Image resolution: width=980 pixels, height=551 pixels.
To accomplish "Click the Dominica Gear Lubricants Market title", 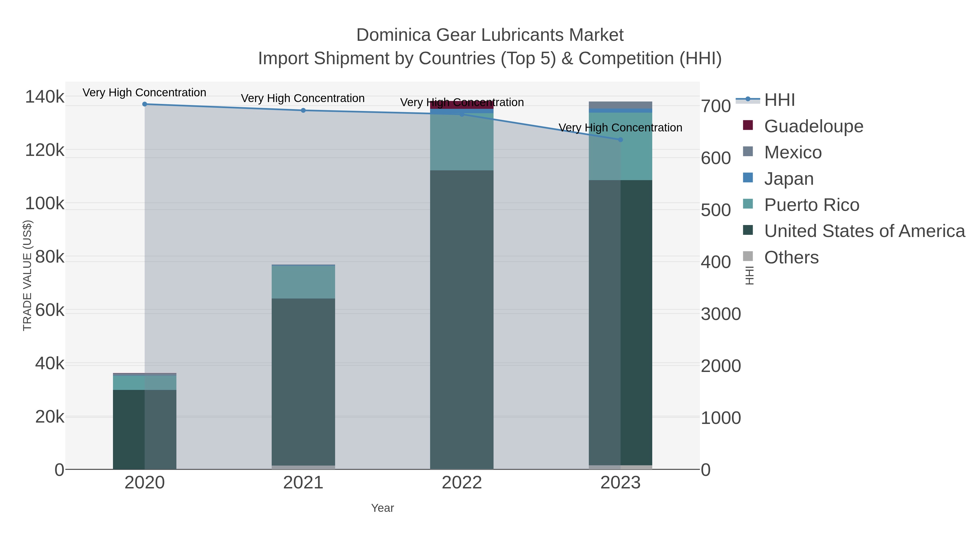I will (490, 35).
